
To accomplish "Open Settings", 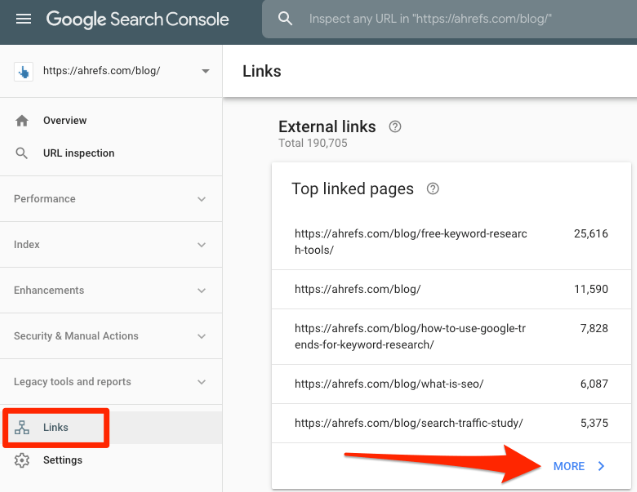I will point(63,460).
